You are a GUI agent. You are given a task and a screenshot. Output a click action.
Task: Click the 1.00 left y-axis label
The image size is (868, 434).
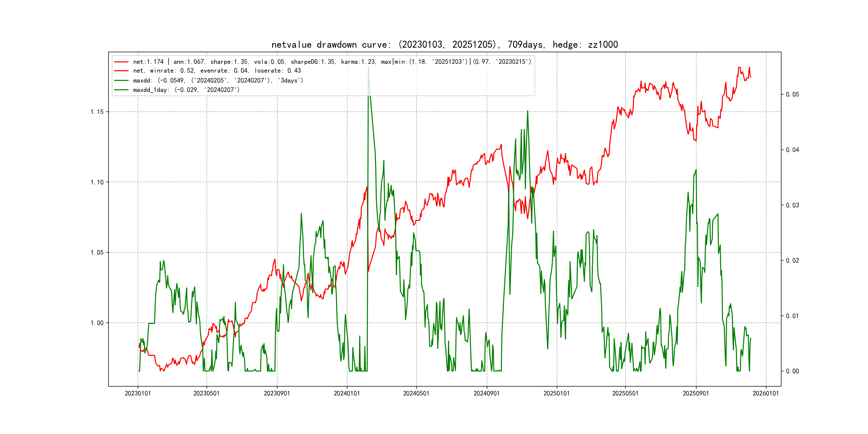pyautogui.click(x=97, y=323)
